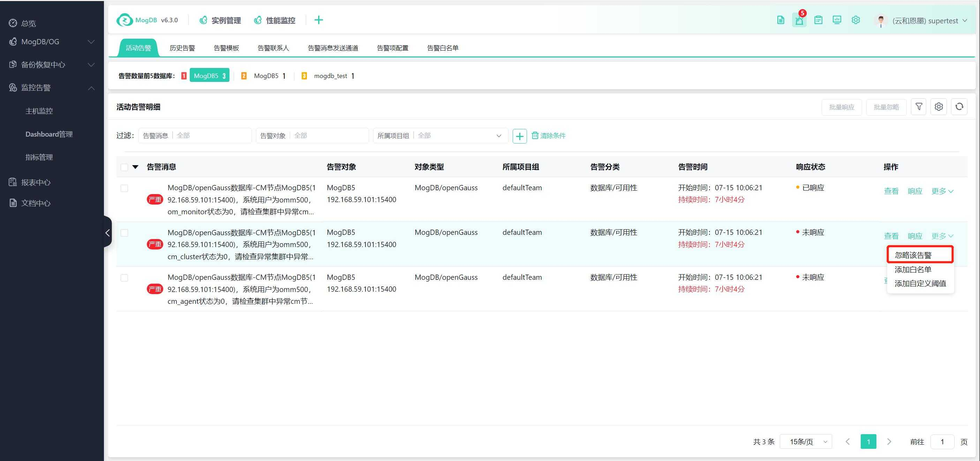Check the cm_cluster alarm row checkbox
Image resolution: width=980 pixels, height=461 pixels.
(x=124, y=233)
